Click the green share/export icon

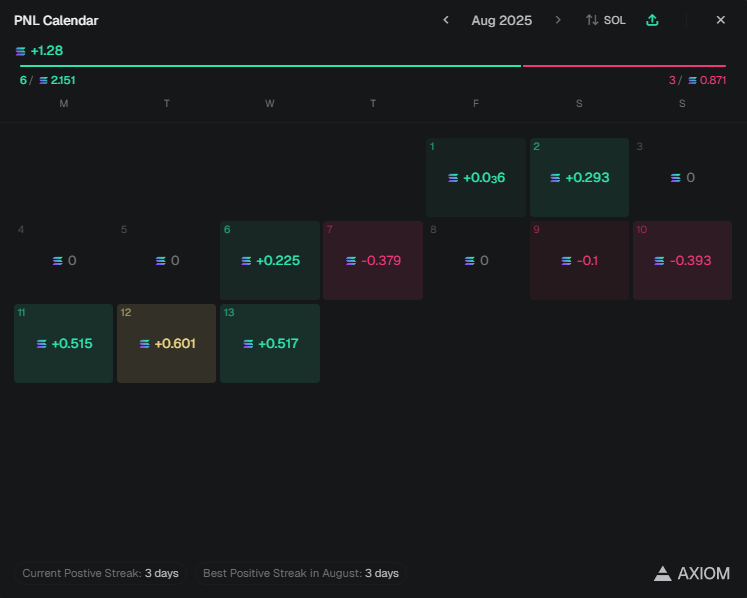pyautogui.click(x=652, y=20)
